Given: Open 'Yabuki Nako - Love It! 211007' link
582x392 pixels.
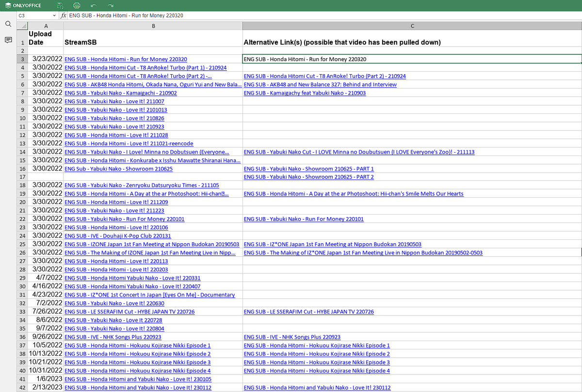Looking at the screenshot, I should point(114,101).
